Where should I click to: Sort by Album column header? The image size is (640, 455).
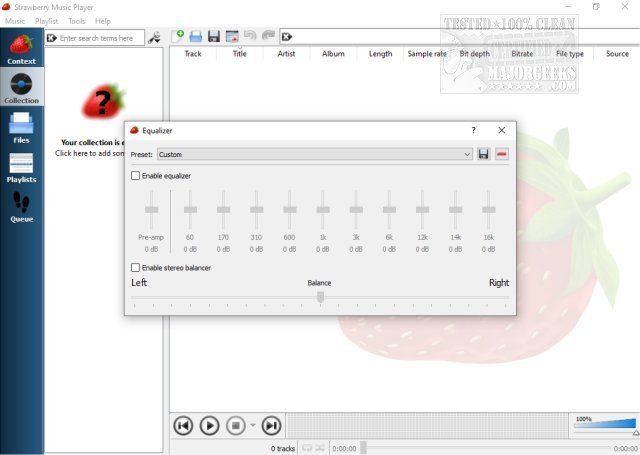333,53
